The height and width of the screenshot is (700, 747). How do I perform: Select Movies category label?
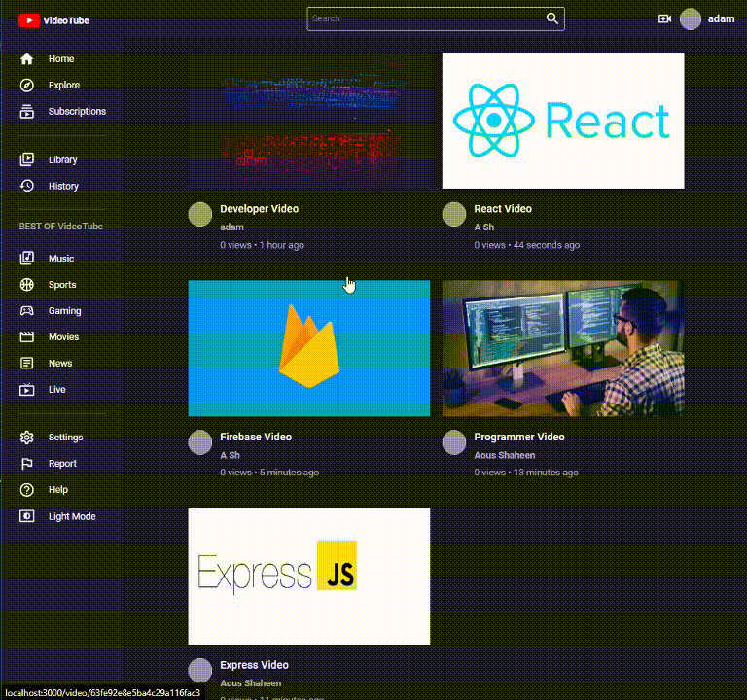coord(63,337)
